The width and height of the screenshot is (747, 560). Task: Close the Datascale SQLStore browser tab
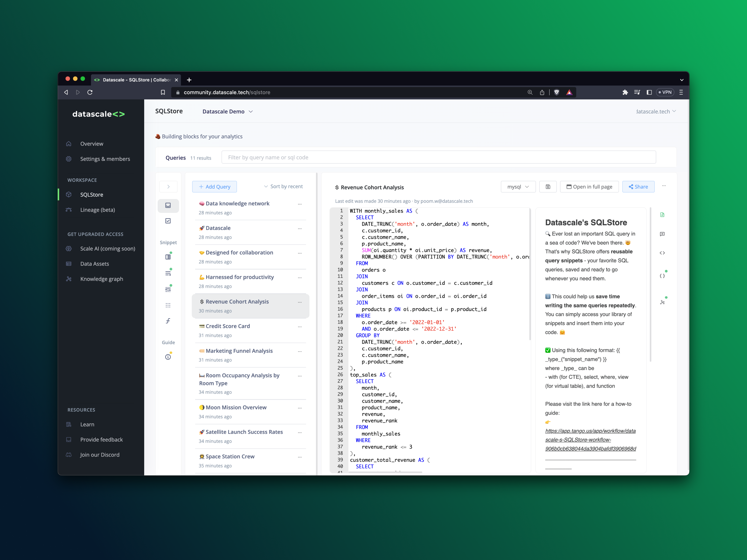tap(176, 80)
